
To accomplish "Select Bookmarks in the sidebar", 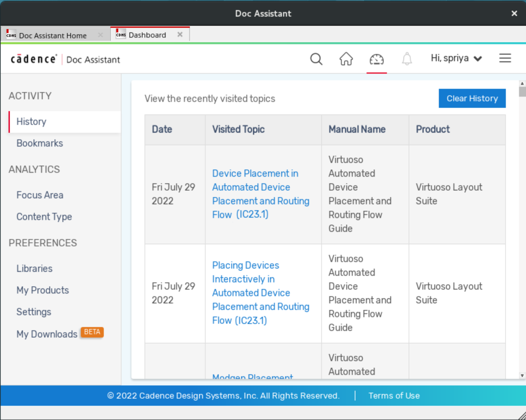I will point(39,143).
